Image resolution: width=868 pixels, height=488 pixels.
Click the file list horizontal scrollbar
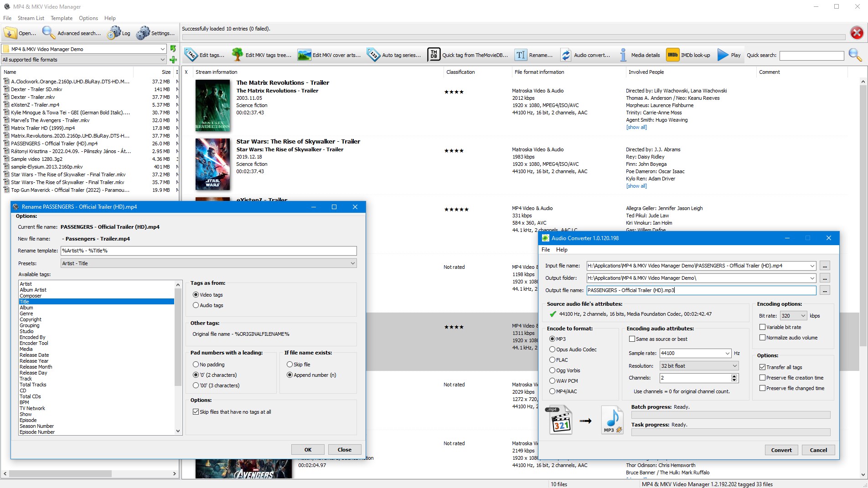[89, 474]
